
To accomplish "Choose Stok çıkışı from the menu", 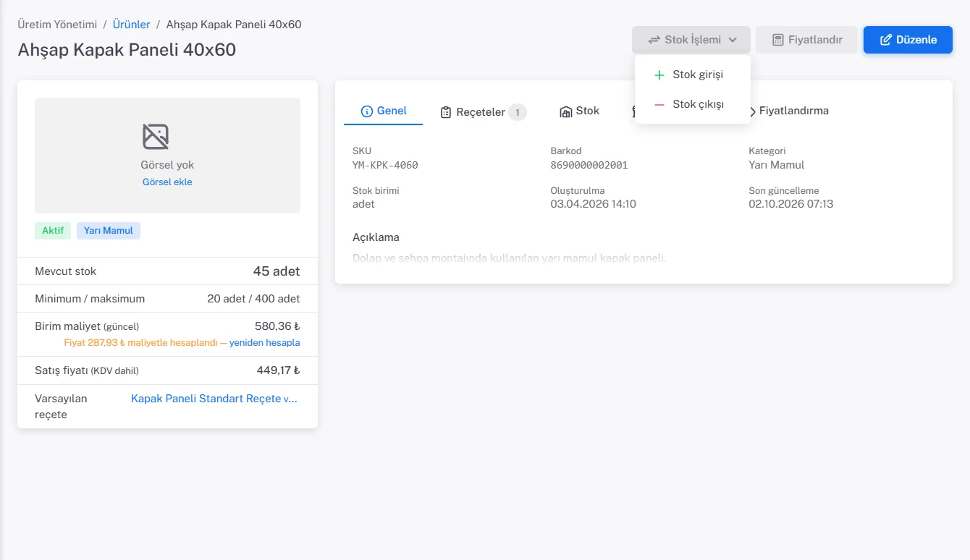I will pyautogui.click(x=692, y=104).
